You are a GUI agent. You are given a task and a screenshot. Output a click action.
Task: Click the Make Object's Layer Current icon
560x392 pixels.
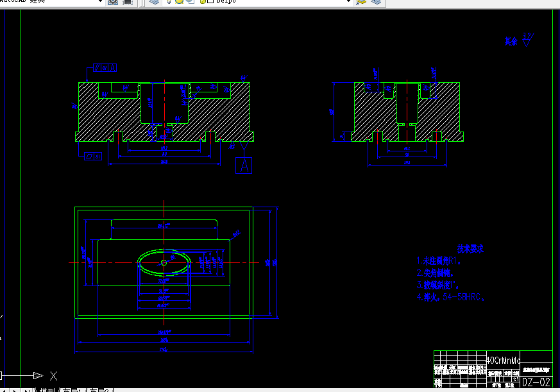coord(361,2)
